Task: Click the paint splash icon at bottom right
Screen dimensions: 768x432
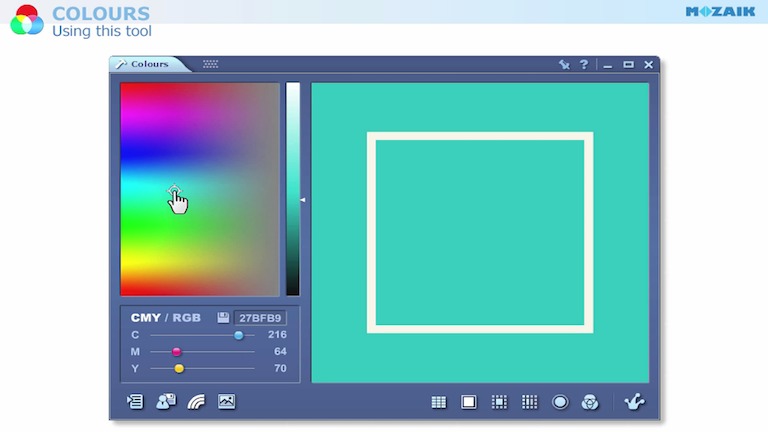Action: (x=634, y=402)
